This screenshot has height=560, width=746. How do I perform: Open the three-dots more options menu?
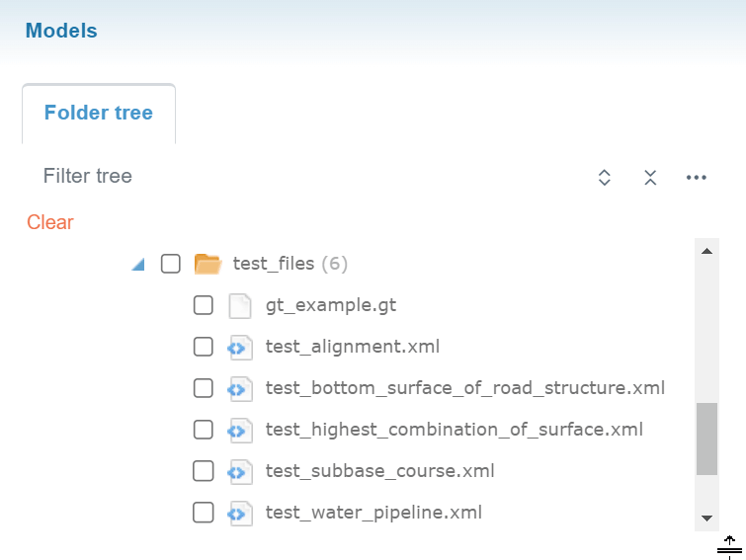coord(697,178)
